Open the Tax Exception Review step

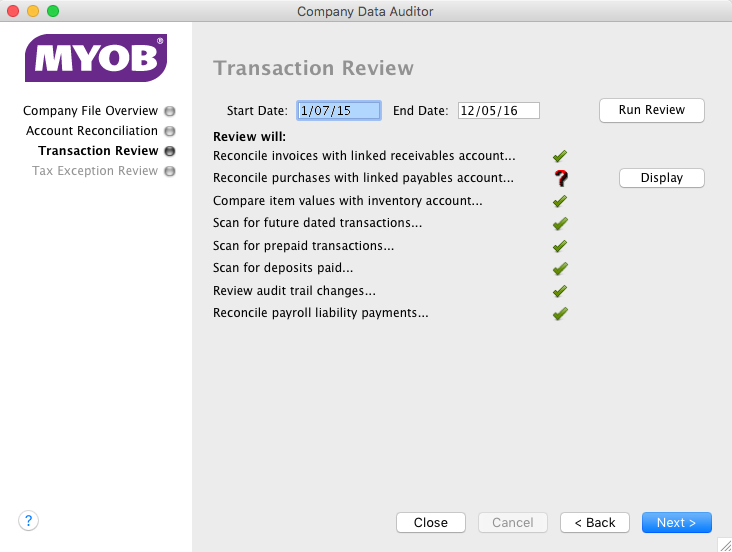95,171
